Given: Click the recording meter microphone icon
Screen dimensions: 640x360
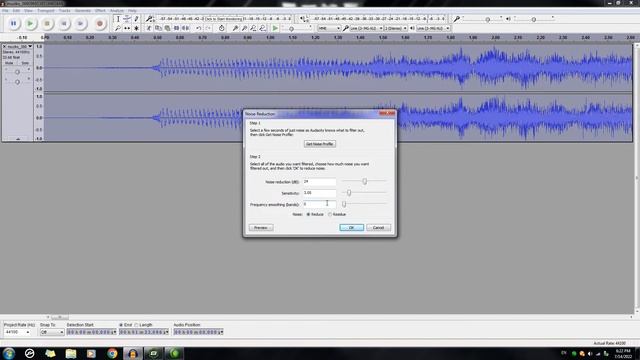Looking at the screenshot, I should coord(149,19).
